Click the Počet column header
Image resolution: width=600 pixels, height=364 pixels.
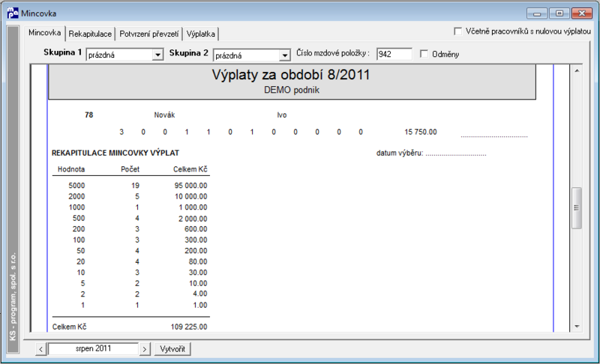coord(130,169)
